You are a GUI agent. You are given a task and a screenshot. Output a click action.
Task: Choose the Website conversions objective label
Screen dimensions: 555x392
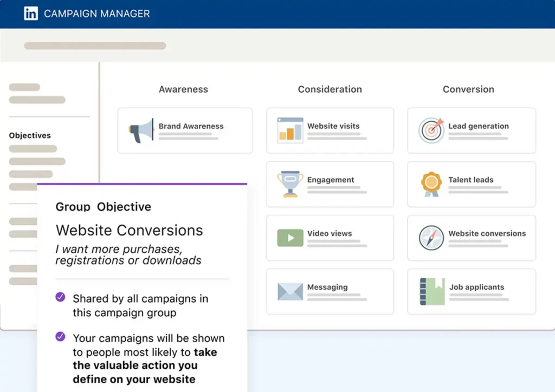487,233
